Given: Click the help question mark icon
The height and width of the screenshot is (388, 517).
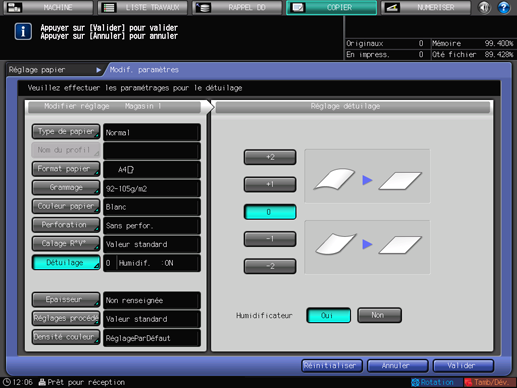Looking at the screenshot, I should pyautogui.click(x=503, y=7).
